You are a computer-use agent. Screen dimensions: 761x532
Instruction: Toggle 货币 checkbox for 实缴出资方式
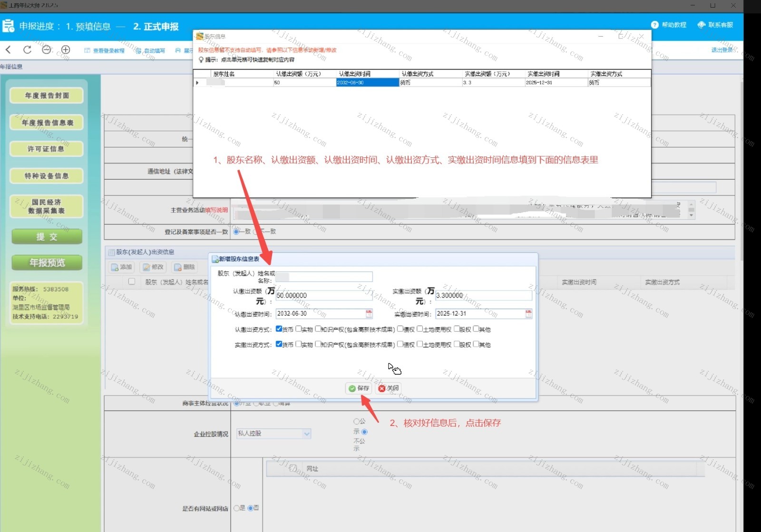point(279,344)
